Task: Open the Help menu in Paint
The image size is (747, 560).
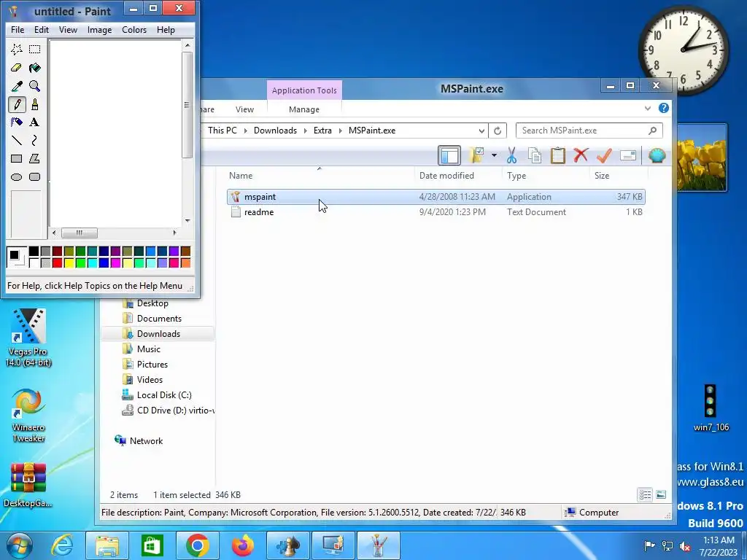Action: click(x=166, y=29)
